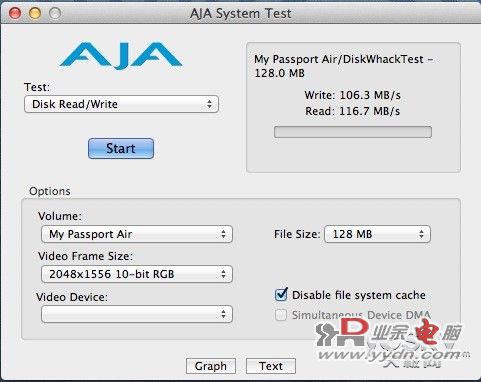Click the Video Frame Size label

point(85,256)
